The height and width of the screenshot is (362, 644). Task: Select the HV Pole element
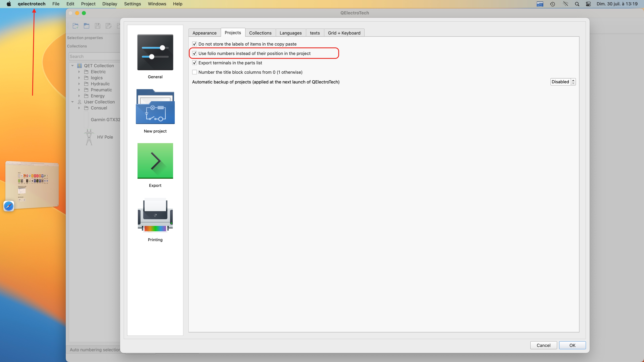(105, 137)
